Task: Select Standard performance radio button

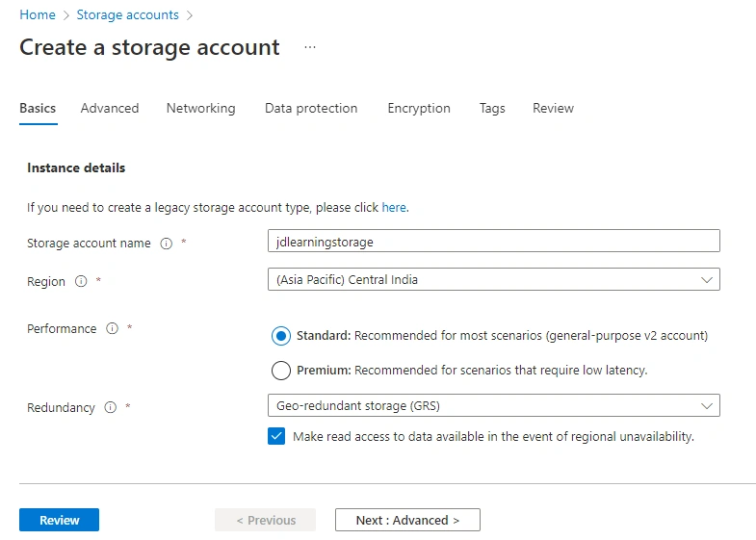Action: pyautogui.click(x=281, y=336)
